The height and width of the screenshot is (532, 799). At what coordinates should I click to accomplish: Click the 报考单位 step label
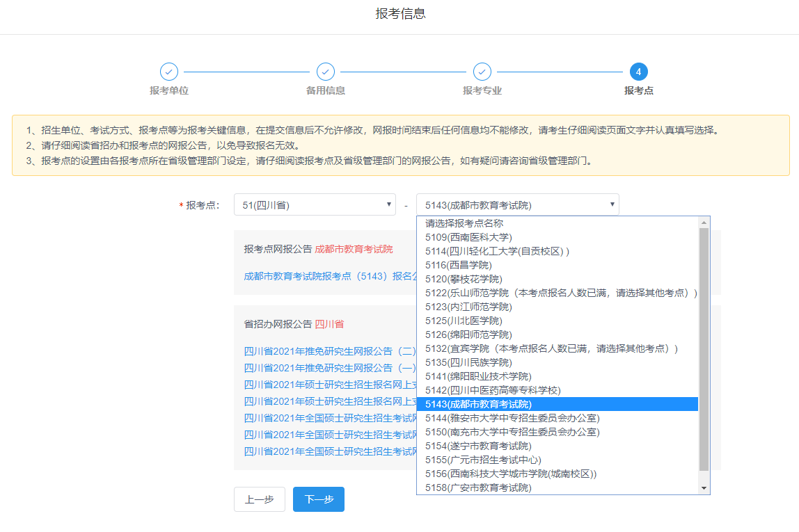[169, 90]
